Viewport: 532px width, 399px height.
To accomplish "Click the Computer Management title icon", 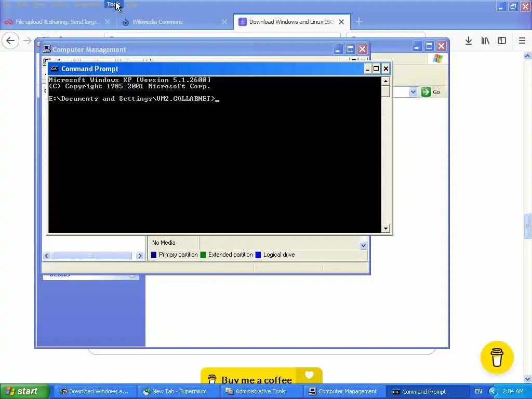I will 47,49.
